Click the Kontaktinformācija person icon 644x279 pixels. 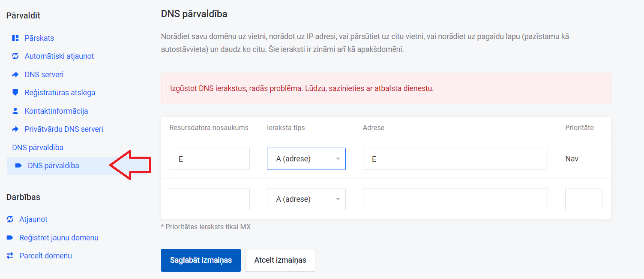tap(15, 111)
